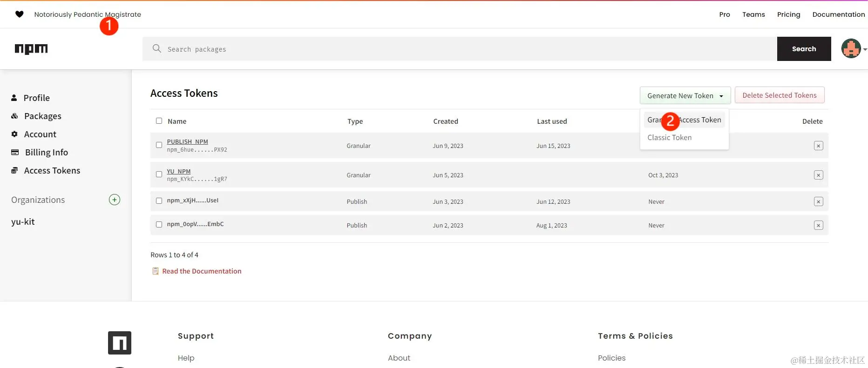Open Account settings in the sidebar

40,134
